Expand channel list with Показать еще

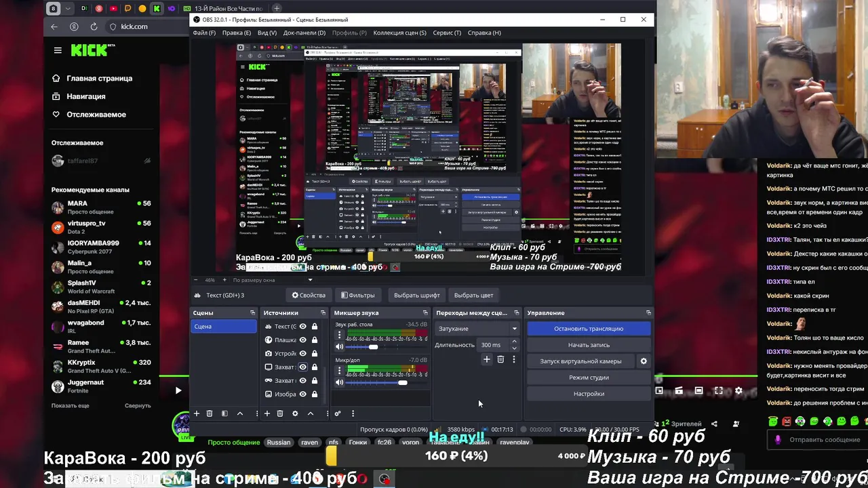[x=70, y=405]
